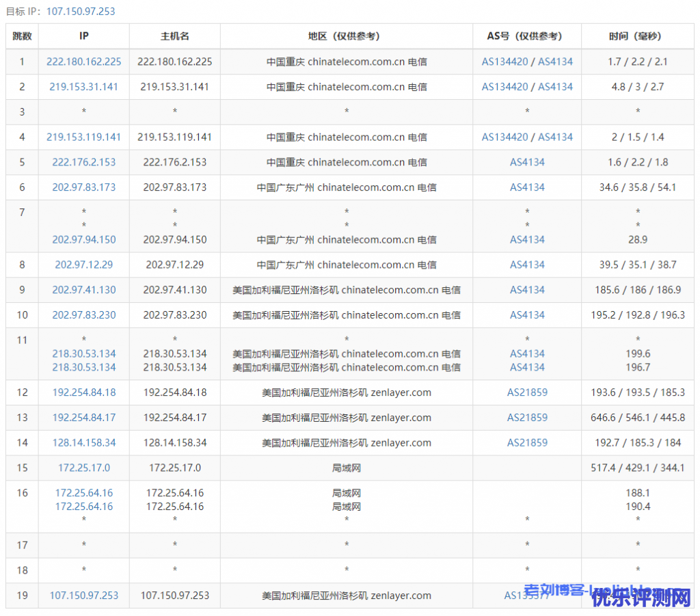
Task: Open the 202.97.94.150 link in hop 7
Action: coord(84,240)
